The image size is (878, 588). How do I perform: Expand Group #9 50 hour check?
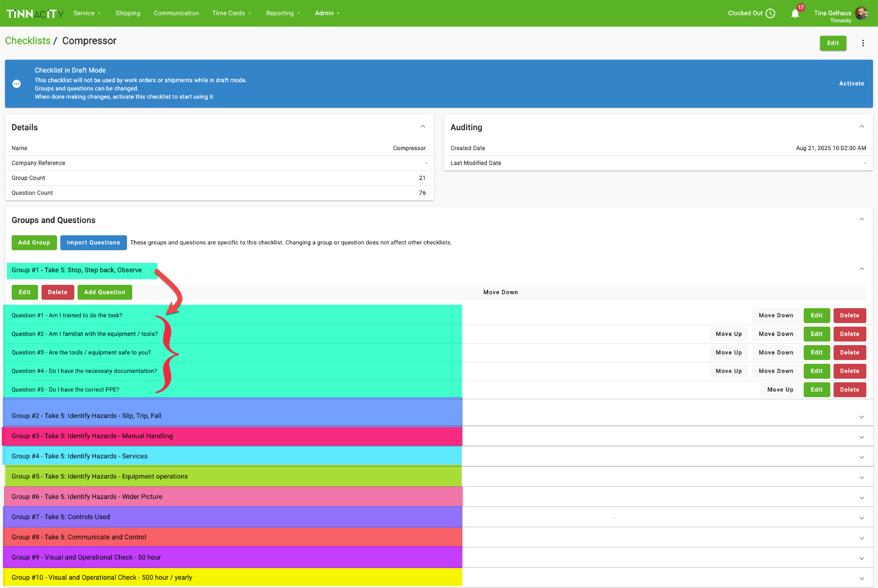pyautogui.click(x=862, y=559)
